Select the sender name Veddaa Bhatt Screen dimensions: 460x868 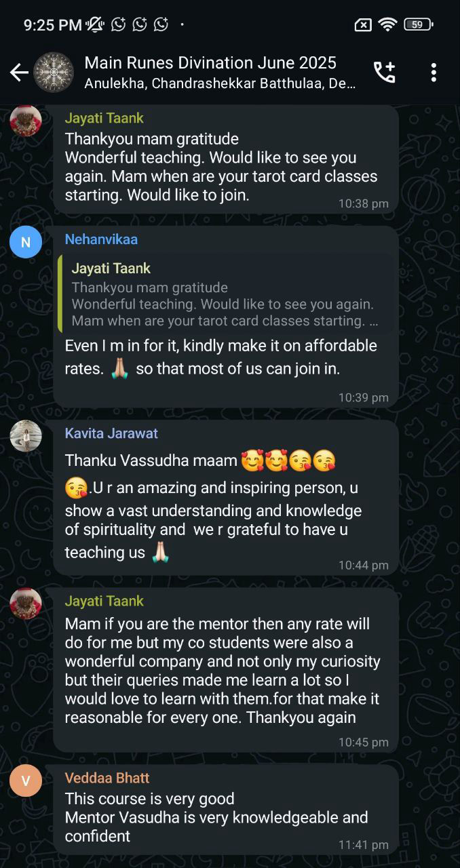click(x=107, y=778)
